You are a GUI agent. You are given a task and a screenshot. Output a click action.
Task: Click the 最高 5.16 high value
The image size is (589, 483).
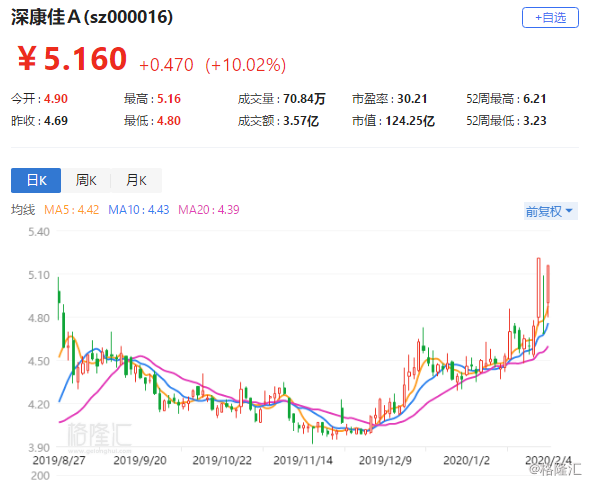click(169, 99)
